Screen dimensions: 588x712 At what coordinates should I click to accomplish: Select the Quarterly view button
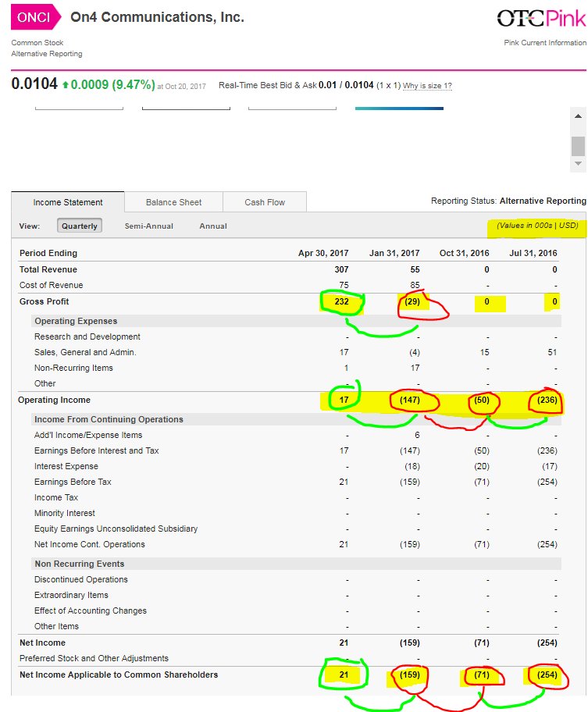coord(80,226)
